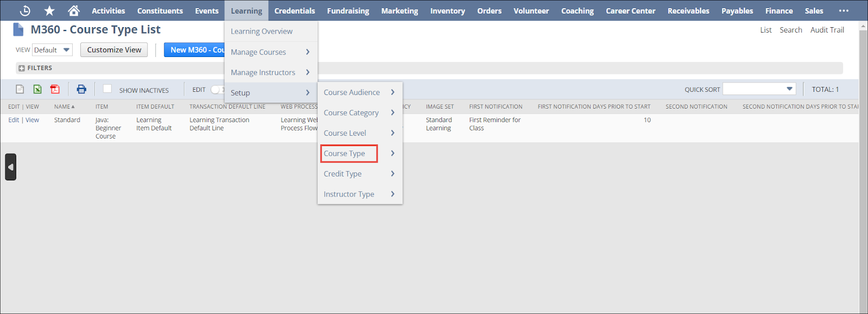Click Edit link for Standard row
868x314 pixels.
pyautogui.click(x=14, y=120)
